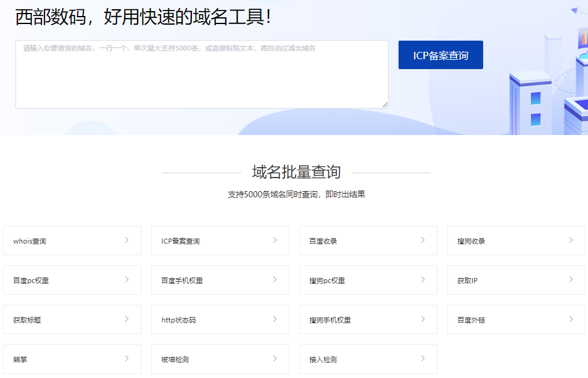588x378 pixels.
Task: Click the chevron on 被墙检测 card
Action: click(x=275, y=359)
